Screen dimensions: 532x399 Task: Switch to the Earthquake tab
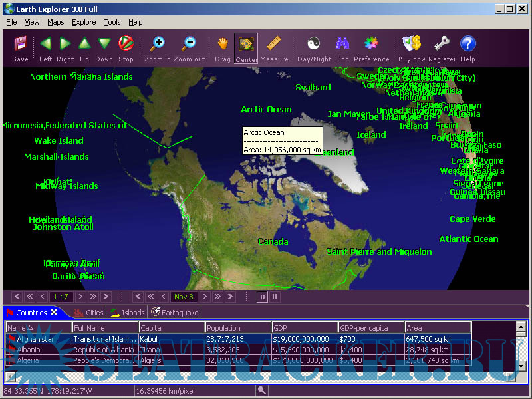pyautogui.click(x=176, y=312)
